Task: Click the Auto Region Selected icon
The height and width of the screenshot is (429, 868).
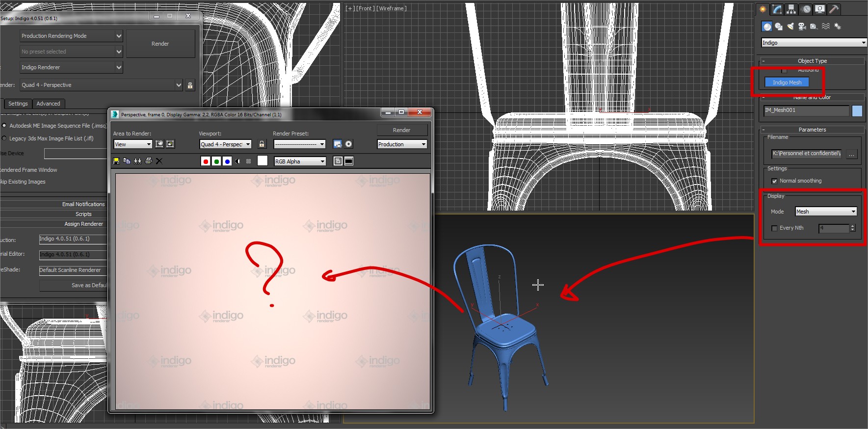Action: point(170,144)
